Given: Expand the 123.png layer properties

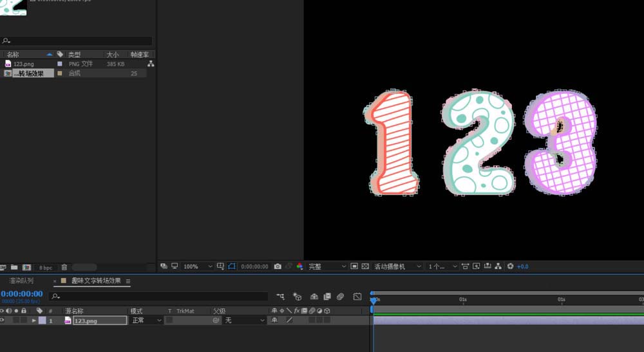Looking at the screenshot, I should [x=34, y=320].
